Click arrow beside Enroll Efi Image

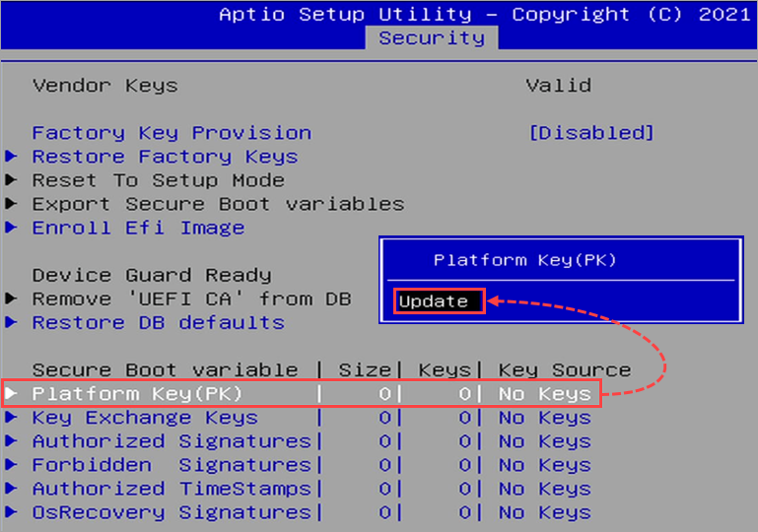[x=12, y=228]
